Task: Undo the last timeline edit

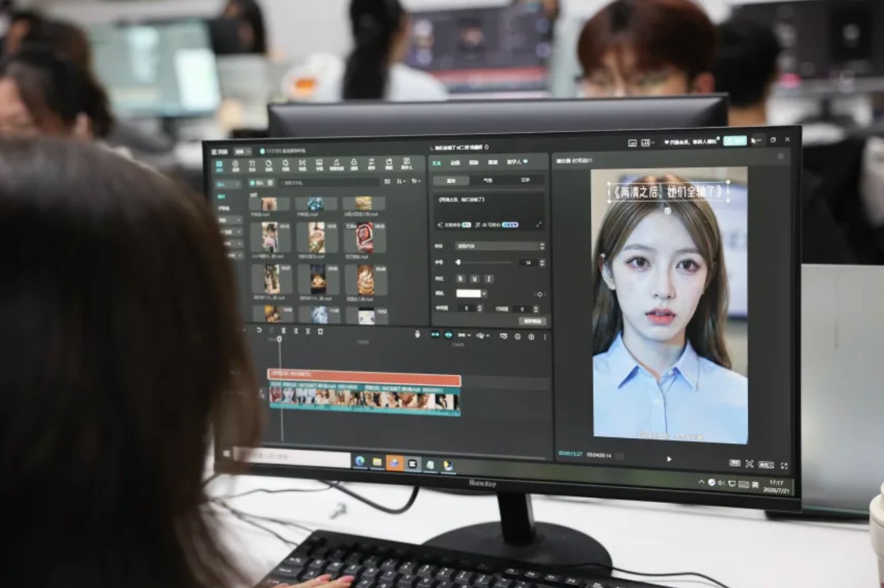Action: [259, 331]
